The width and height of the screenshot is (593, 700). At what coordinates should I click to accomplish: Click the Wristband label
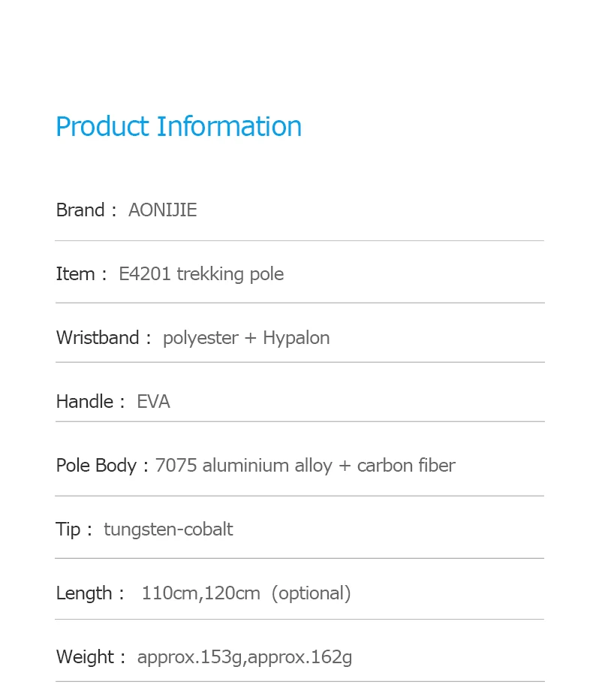click(98, 338)
